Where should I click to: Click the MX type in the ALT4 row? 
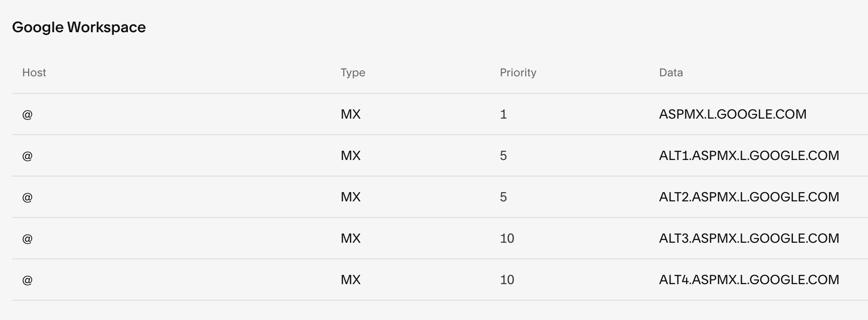350,280
